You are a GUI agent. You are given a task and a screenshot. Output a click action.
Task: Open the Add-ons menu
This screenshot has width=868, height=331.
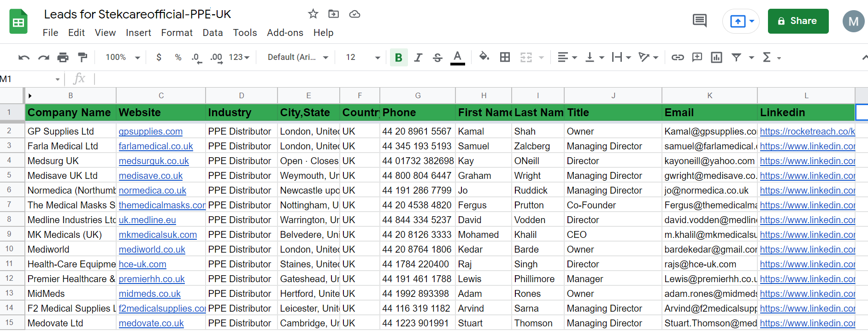[x=285, y=33]
